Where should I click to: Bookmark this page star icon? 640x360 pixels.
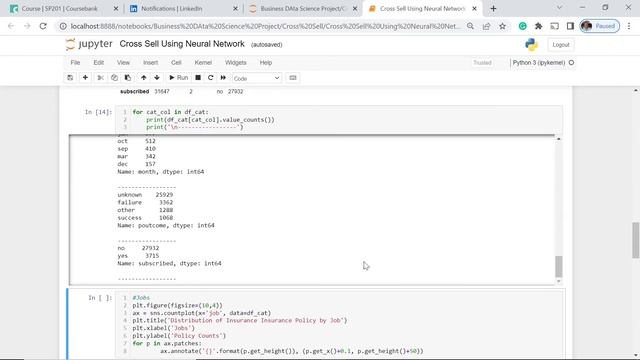(502, 26)
